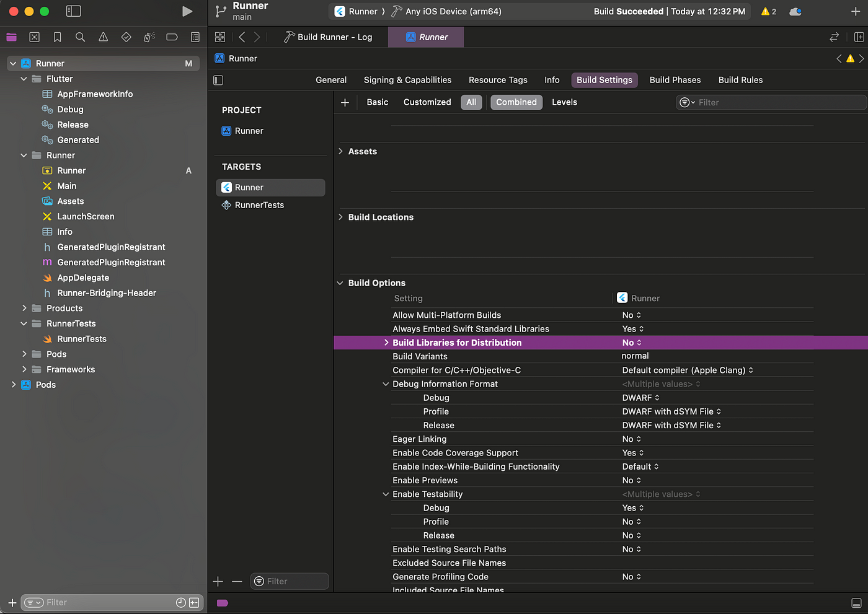This screenshot has width=868, height=614.
Task: Expand the Products group in navigator
Action: tap(24, 308)
